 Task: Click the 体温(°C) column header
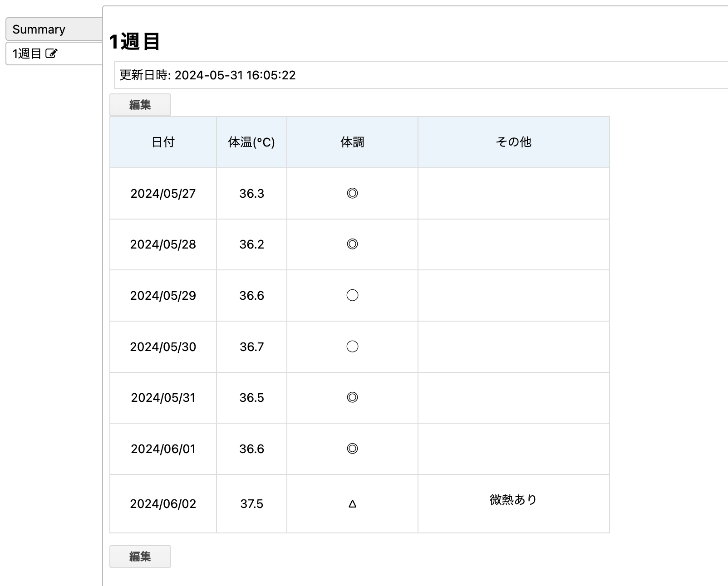point(251,142)
